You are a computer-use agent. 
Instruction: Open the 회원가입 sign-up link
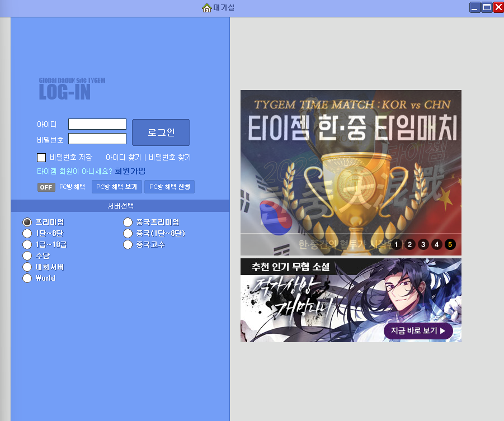click(130, 171)
